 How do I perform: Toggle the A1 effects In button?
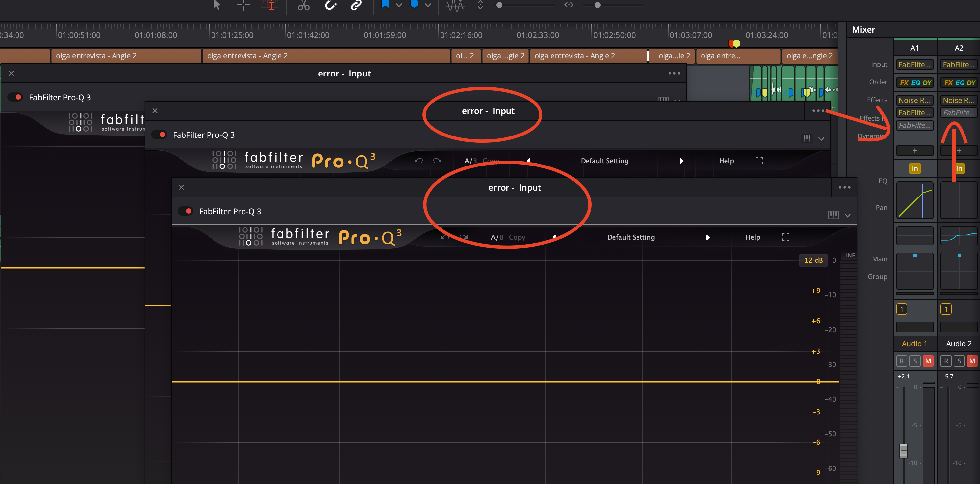915,168
